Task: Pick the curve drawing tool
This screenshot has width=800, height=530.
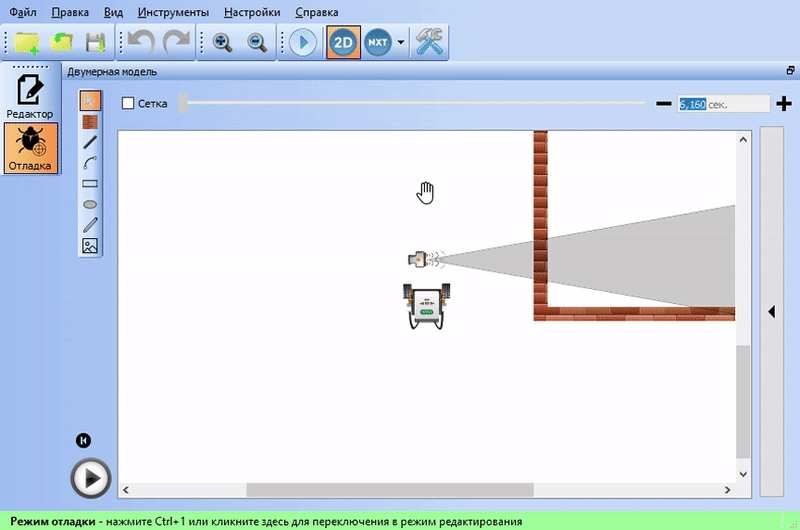Action: 90,163
